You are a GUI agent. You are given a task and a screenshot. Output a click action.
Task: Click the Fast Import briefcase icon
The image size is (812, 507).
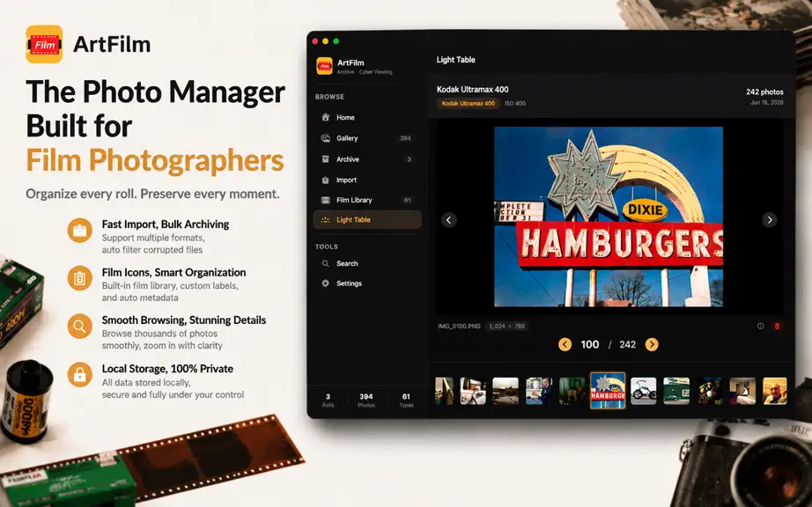[80, 231]
